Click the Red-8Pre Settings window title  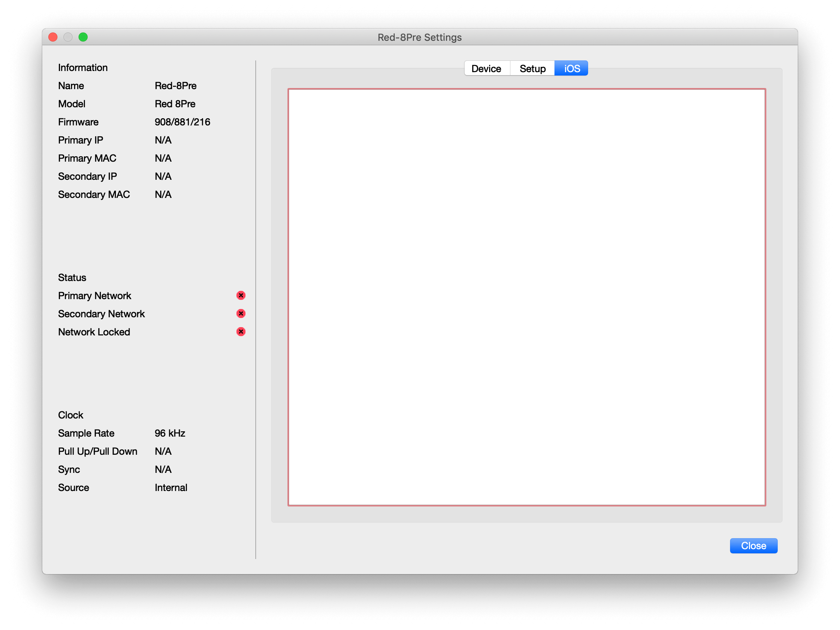click(x=420, y=38)
